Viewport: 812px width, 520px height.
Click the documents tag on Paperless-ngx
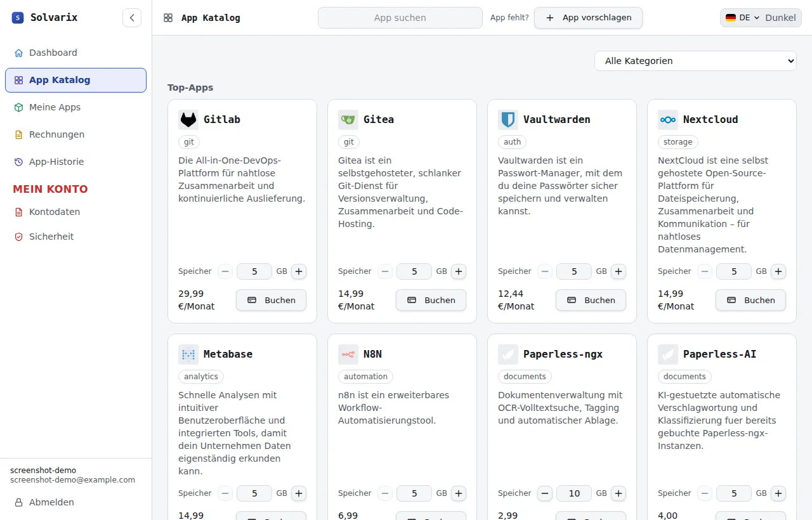(x=525, y=377)
